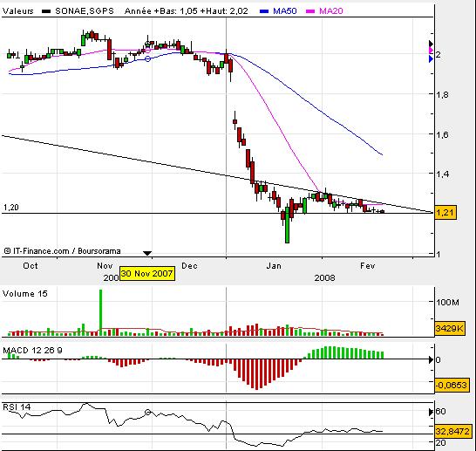Image resolution: width=476 pixels, height=451 pixels.
Task: Click the MACD zero-line arrow marker
Action: [x=431, y=360]
